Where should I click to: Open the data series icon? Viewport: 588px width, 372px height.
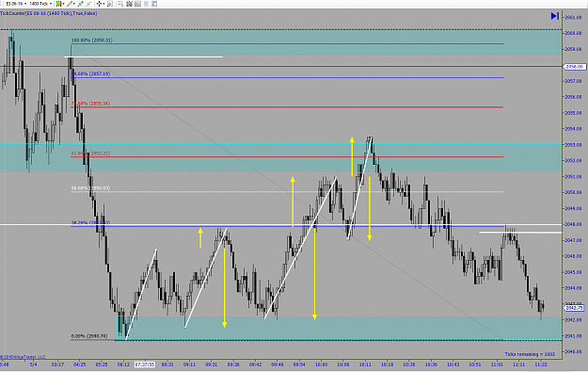tap(129, 4)
